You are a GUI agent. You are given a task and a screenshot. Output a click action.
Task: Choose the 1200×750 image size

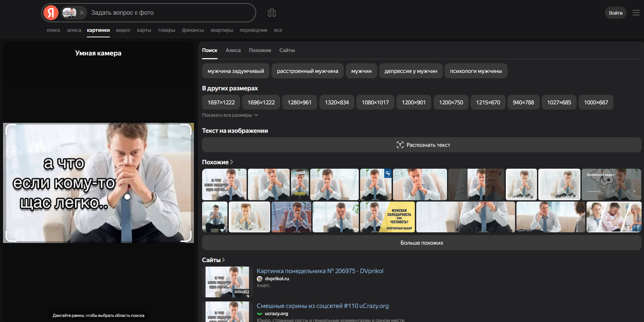point(451,102)
